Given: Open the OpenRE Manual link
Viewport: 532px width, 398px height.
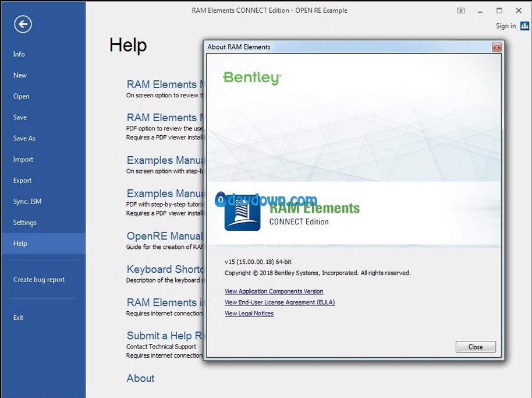Looking at the screenshot, I should coord(164,235).
